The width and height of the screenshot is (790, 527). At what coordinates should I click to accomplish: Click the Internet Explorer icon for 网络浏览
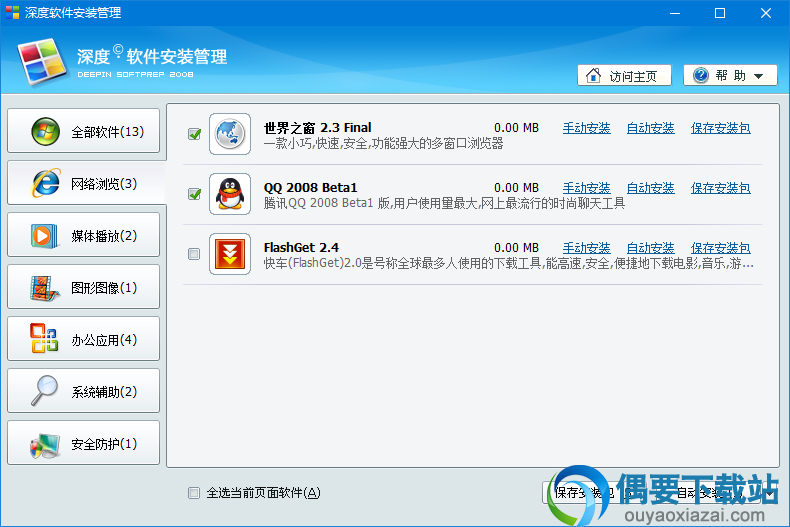coord(46,183)
